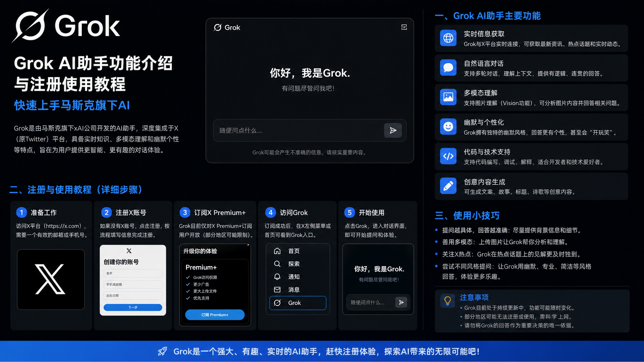
Task: Click the rocket icon in bottom banner
Action: [x=163, y=352]
